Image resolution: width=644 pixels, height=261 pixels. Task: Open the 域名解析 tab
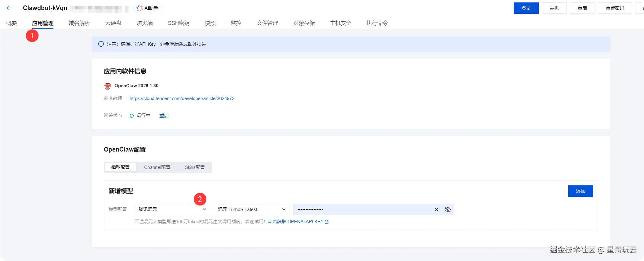coord(79,23)
